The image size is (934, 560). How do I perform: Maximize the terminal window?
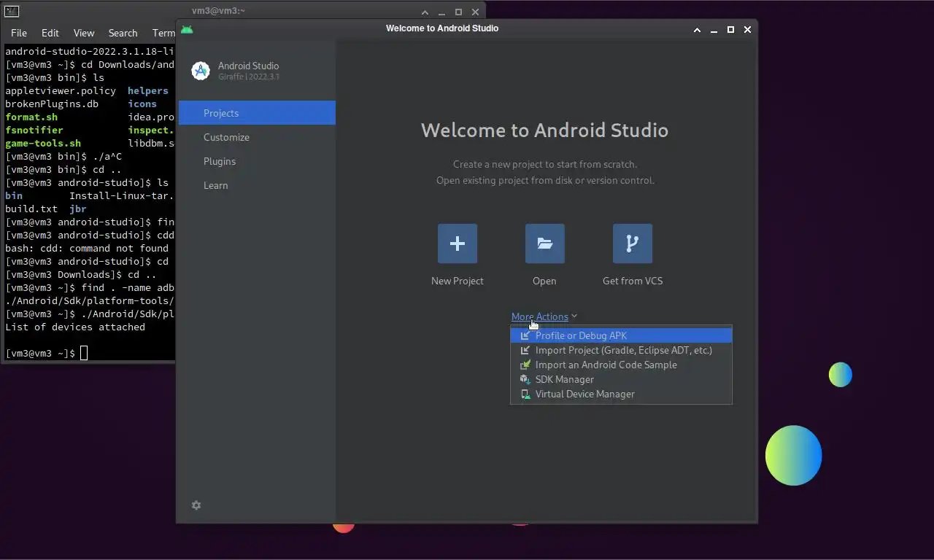pyautogui.click(x=458, y=12)
